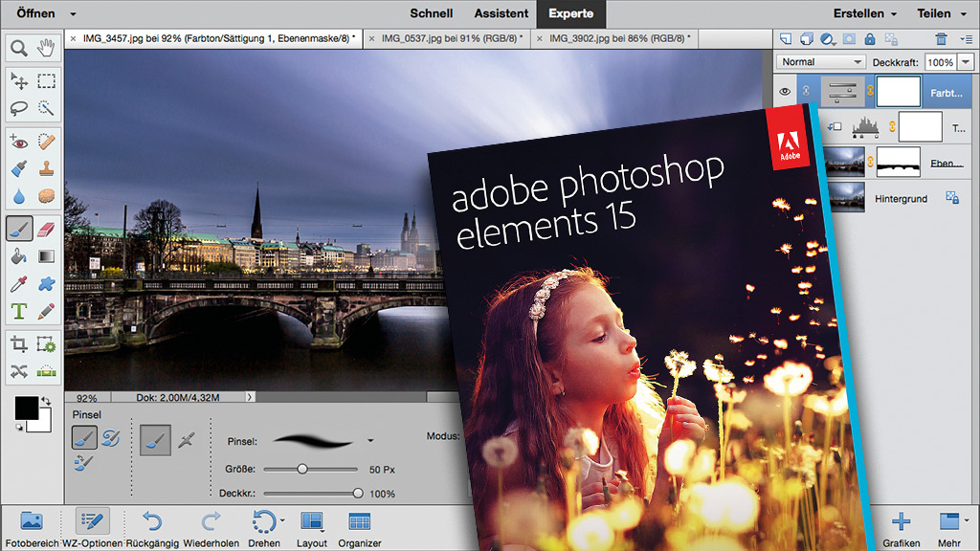This screenshot has width=980, height=551.
Task: Switch to the IMG_0537.jpg document tab
Action: [x=452, y=39]
